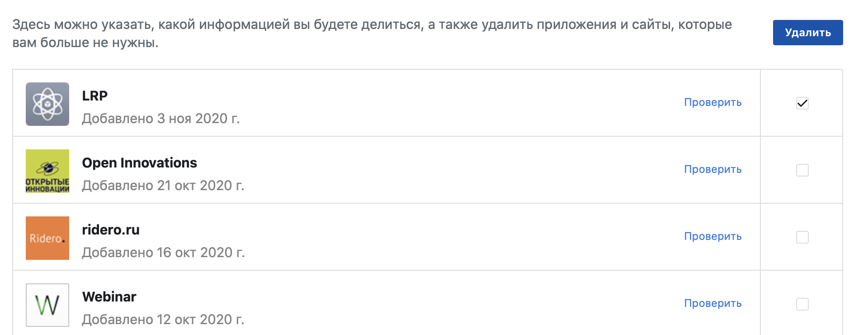This screenshot has height=335, width=868.
Task: Click the Open Innovations green logo icon
Action: pos(47,171)
